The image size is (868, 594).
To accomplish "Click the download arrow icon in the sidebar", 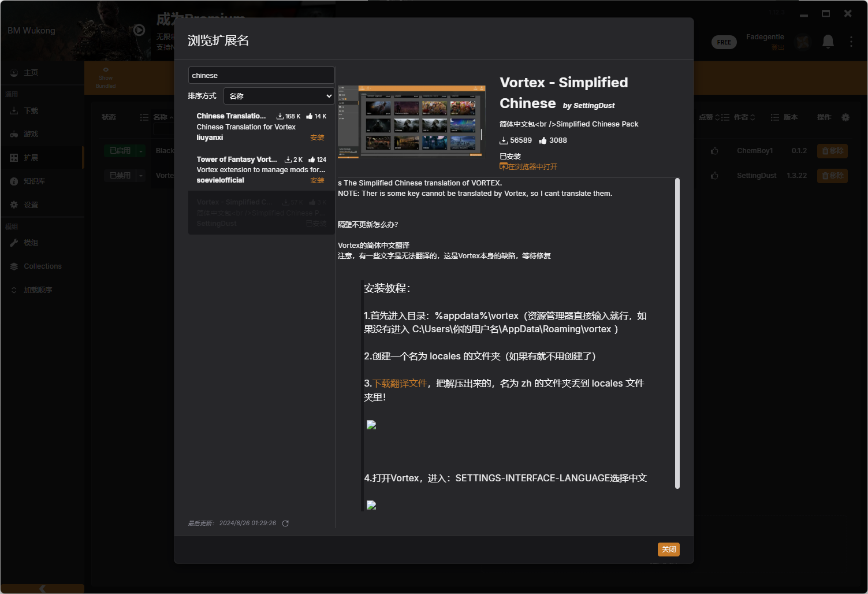I will point(14,110).
